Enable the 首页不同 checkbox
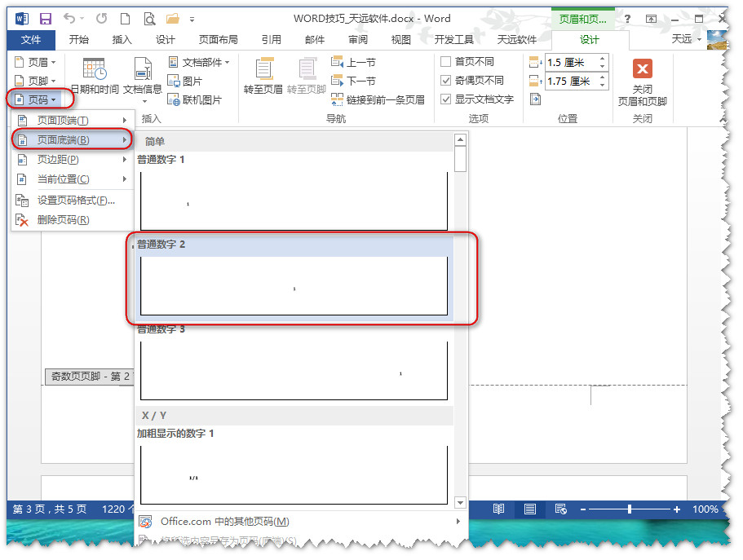 coord(446,62)
